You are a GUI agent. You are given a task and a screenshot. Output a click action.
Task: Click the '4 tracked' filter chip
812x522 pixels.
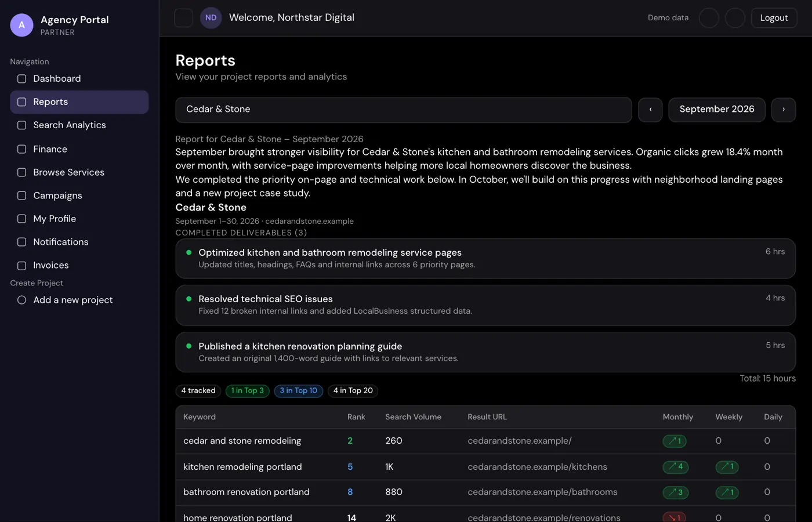[x=198, y=391]
